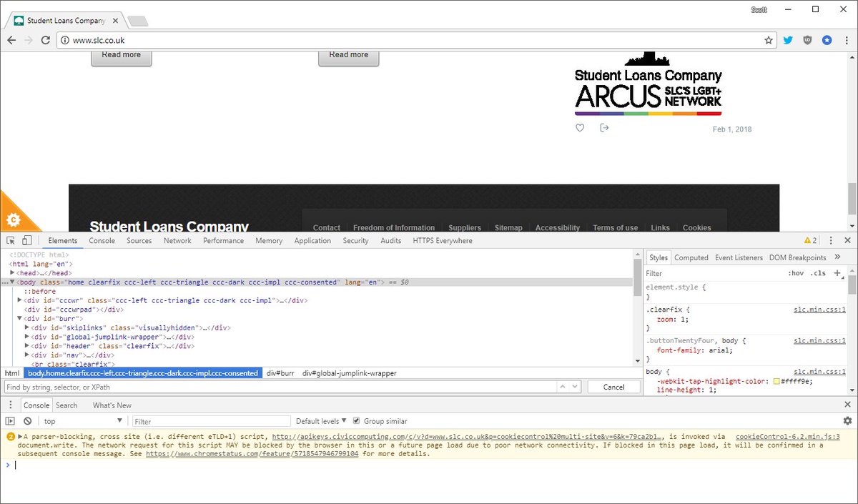Click the share icon under post

[604, 128]
